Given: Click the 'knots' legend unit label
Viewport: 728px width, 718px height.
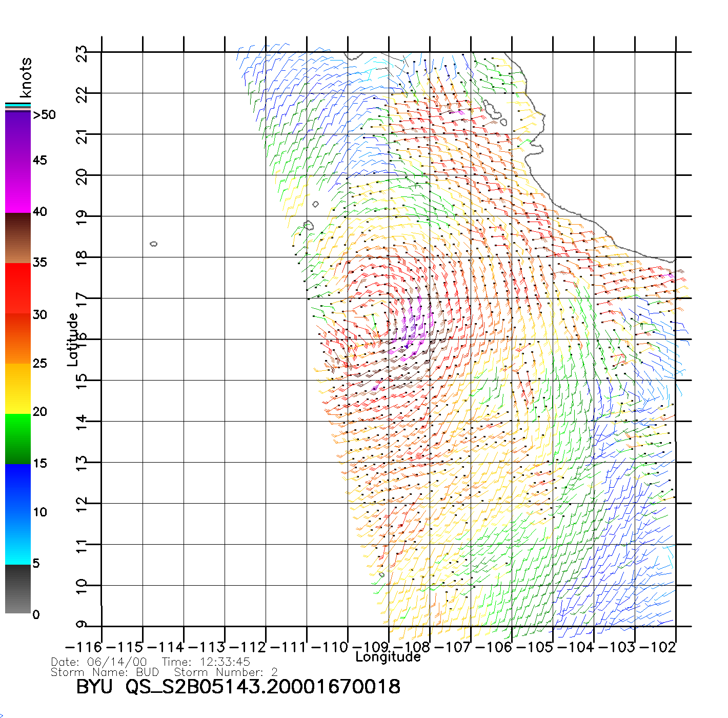Looking at the screenshot, I should coord(26,77).
